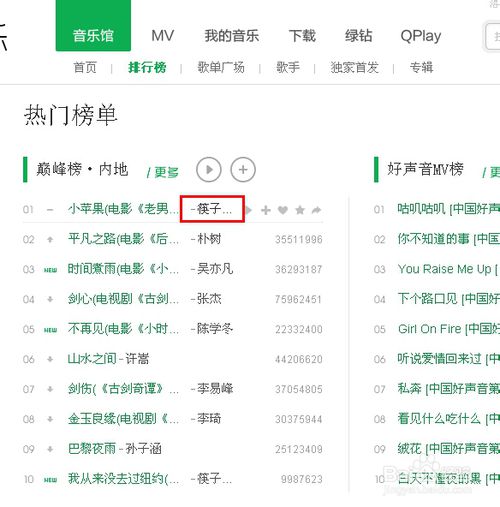Screen dimensions: 500x507
Task: Open song 巴黎夜雨 - 孙子涵
Action: (x=115, y=449)
